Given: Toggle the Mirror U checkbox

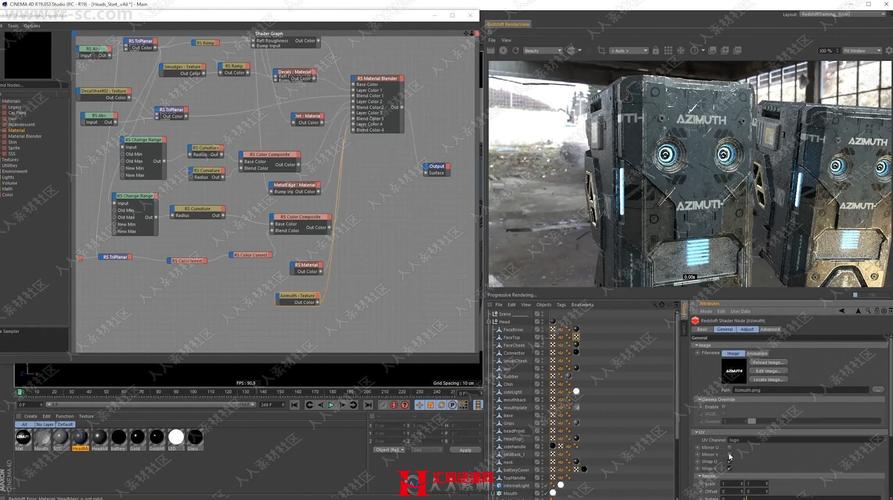Looking at the screenshot, I should coord(727,447).
